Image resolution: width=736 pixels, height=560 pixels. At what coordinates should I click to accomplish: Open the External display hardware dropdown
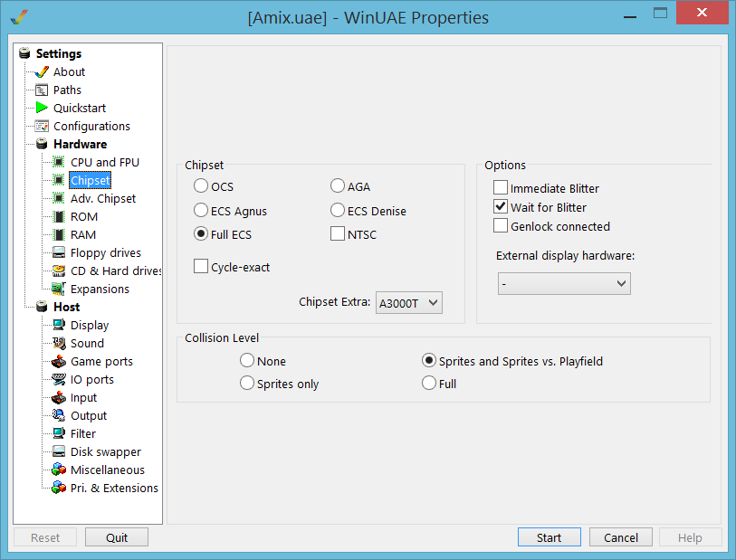(x=564, y=284)
